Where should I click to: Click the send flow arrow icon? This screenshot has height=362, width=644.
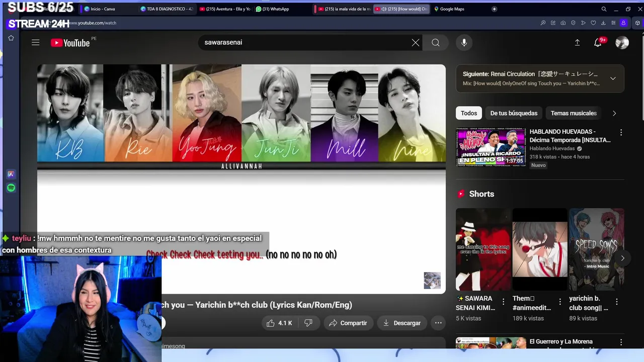coord(583,23)
